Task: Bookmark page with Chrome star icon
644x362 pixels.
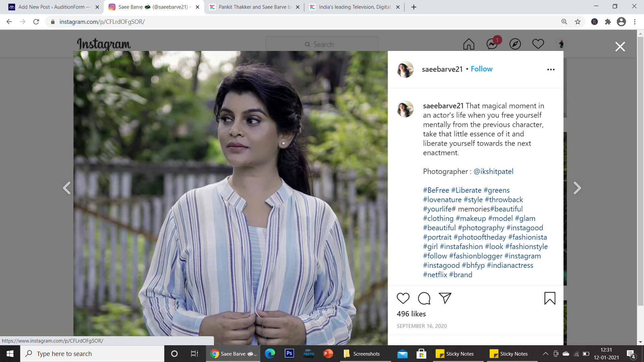Action: coord(578,22)
